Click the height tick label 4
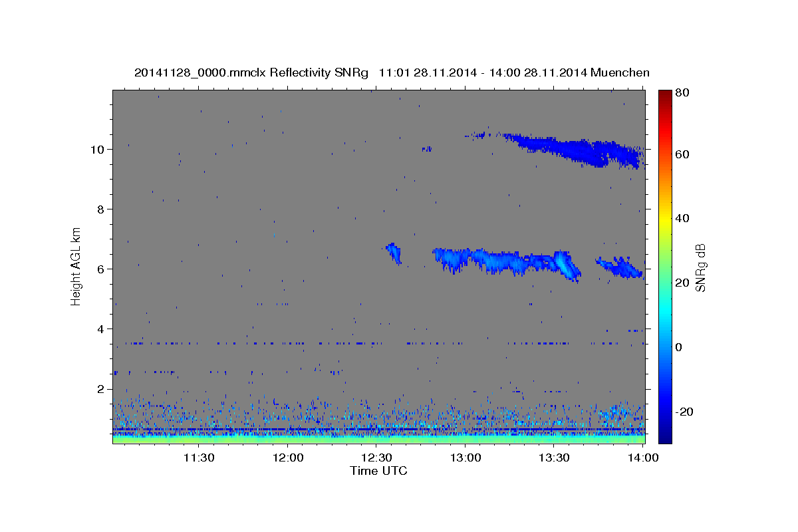 [102, 329]
